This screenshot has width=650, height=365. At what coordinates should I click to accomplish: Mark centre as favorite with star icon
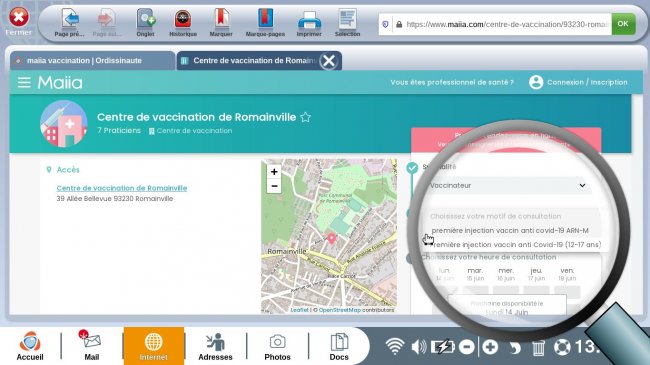click(306, 117)
